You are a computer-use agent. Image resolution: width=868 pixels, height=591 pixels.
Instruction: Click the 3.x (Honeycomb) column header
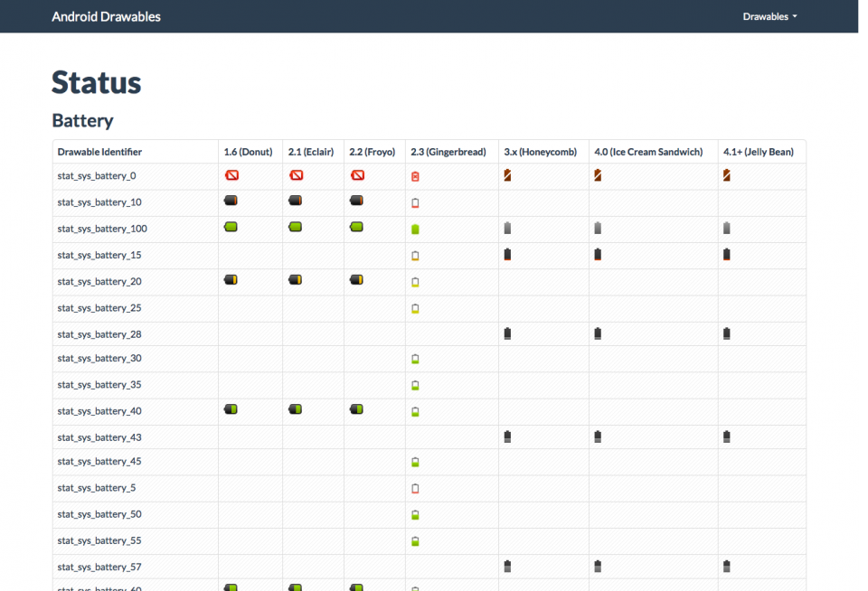(541, 152)
